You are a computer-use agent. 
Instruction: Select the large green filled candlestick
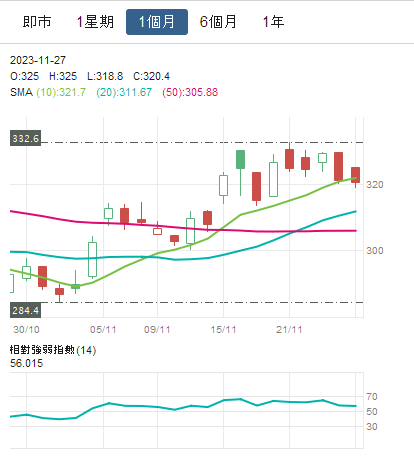tap(240, 159)
